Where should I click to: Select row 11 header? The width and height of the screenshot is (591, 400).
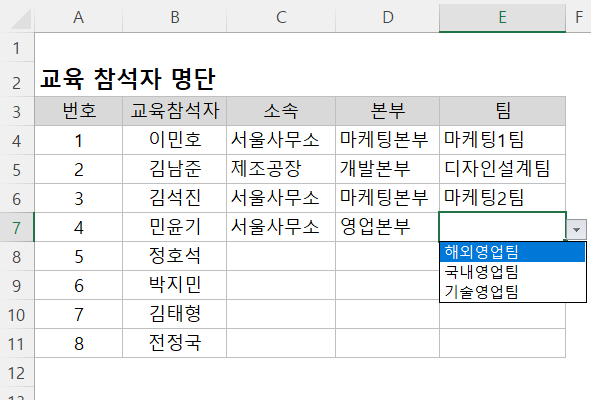[x=17, y=344]
